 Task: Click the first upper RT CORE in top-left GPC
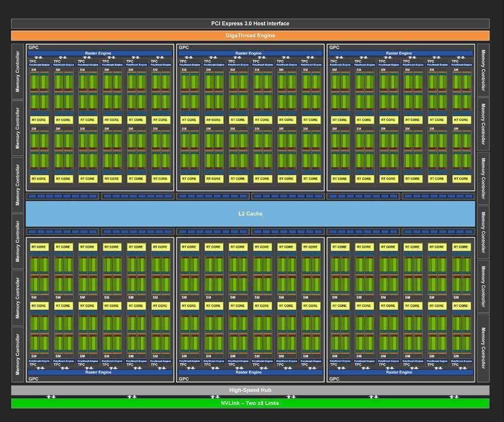point(39,120)
